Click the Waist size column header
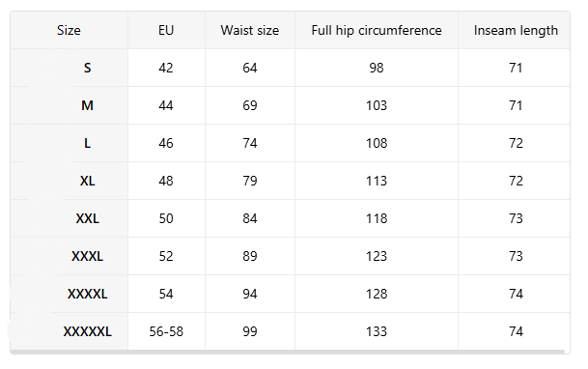This screenshot has height=369, width=588. click(250, 30)
